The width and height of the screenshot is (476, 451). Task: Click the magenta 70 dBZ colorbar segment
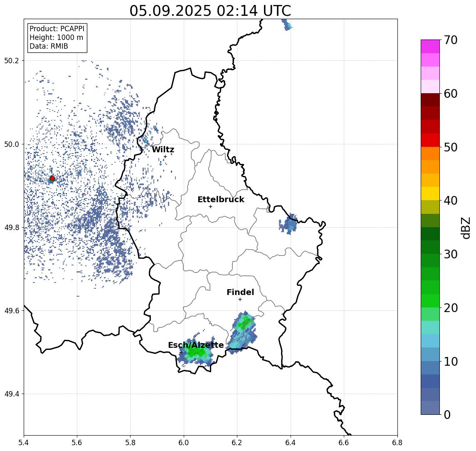[x=430, y=46]
